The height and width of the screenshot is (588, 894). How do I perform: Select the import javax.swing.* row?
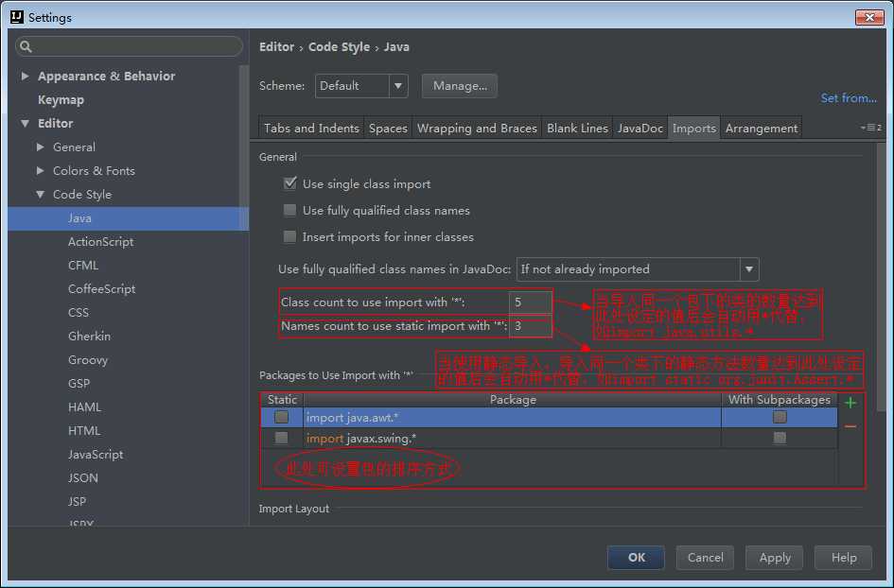click(x=549, y=438)
